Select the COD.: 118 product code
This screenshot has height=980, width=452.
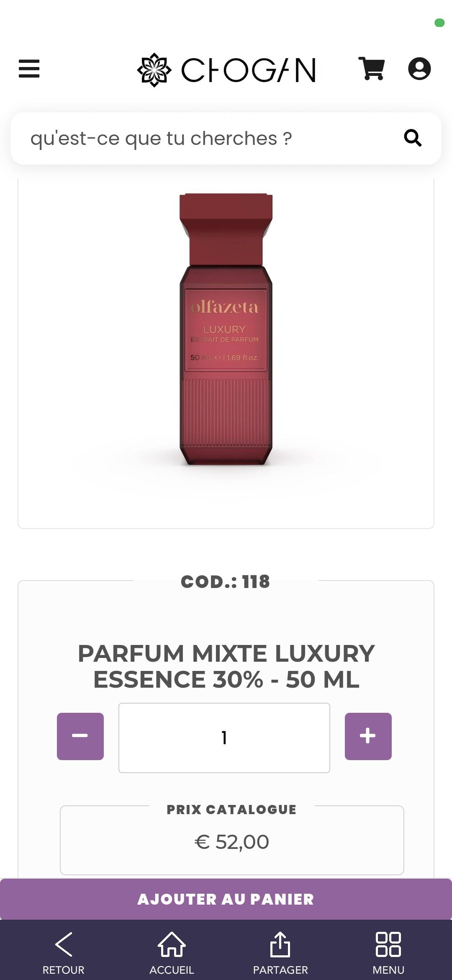pos(226,581)
